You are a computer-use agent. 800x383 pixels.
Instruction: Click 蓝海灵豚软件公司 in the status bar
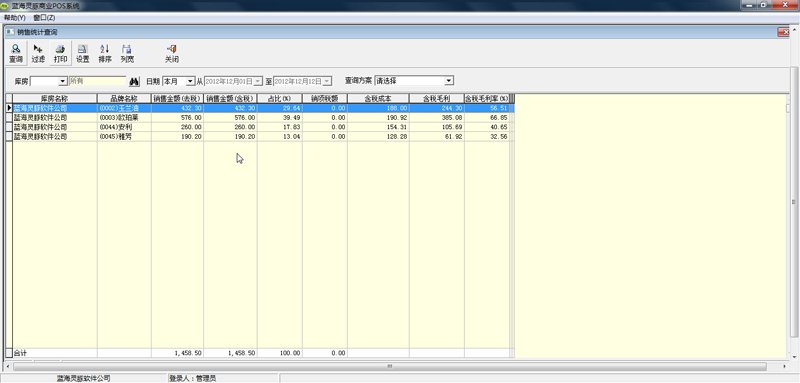(83, 378)
